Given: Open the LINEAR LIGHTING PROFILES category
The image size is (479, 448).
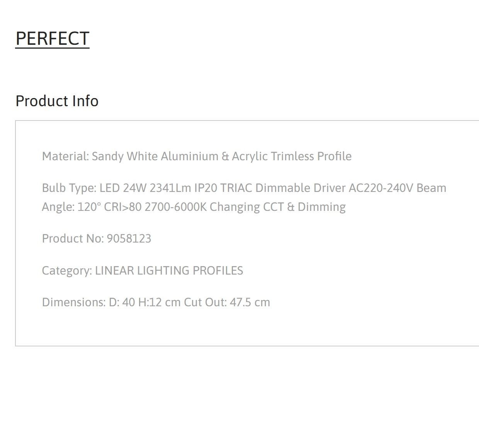Looking at the screenshot, I should coord(169,270).
